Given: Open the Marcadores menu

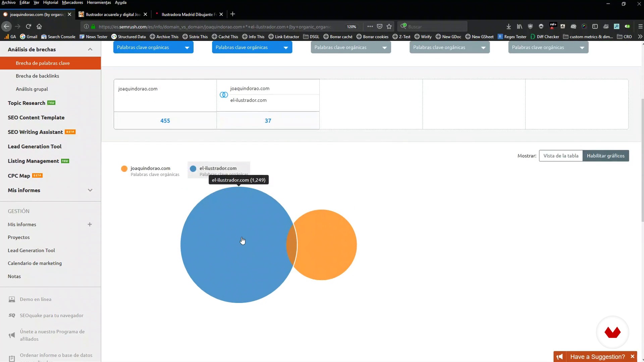Looking at the screenshot, I should 72,2.
